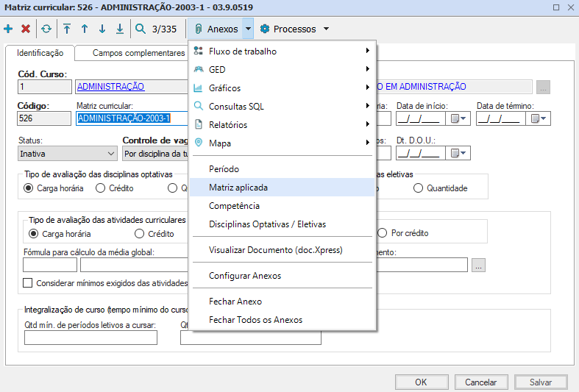Viewport: 579px width, 392px height.
Task: Open the Relatórios submenu
Action: pos(228,125)
